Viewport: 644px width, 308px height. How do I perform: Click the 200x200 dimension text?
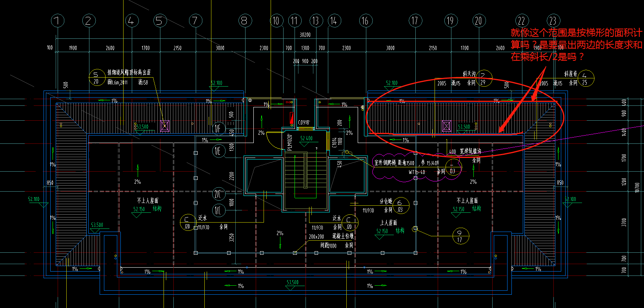pyautogui.click(x=316, y=237)
